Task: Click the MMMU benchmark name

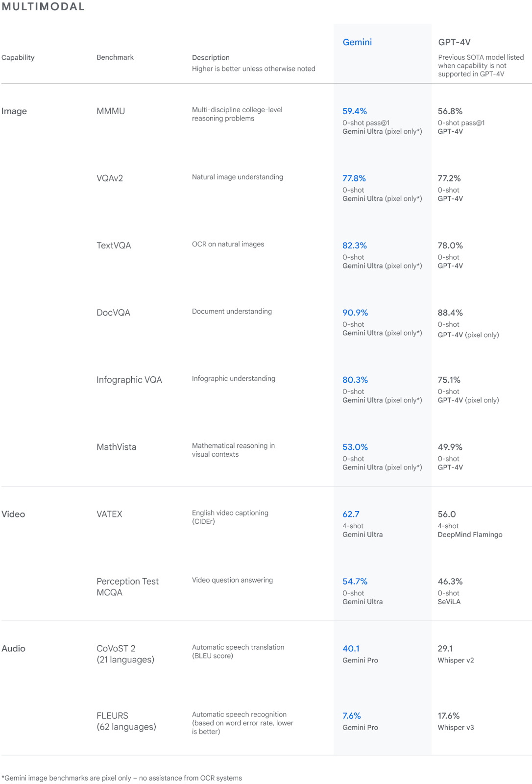Action: pyautogui.click(x=111, y=111)
